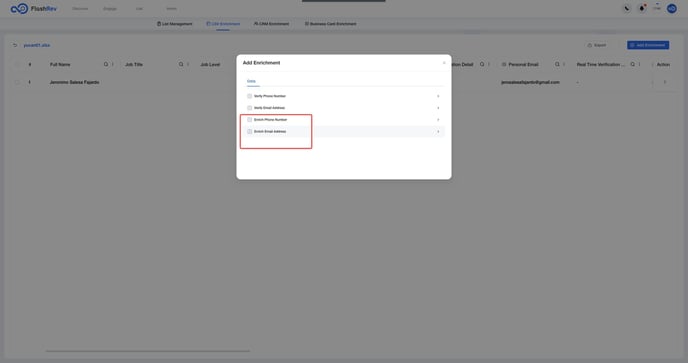Tick the Verify Email Address checkbox
Viewport: 688px width, 363px height.
coord(249,108)
